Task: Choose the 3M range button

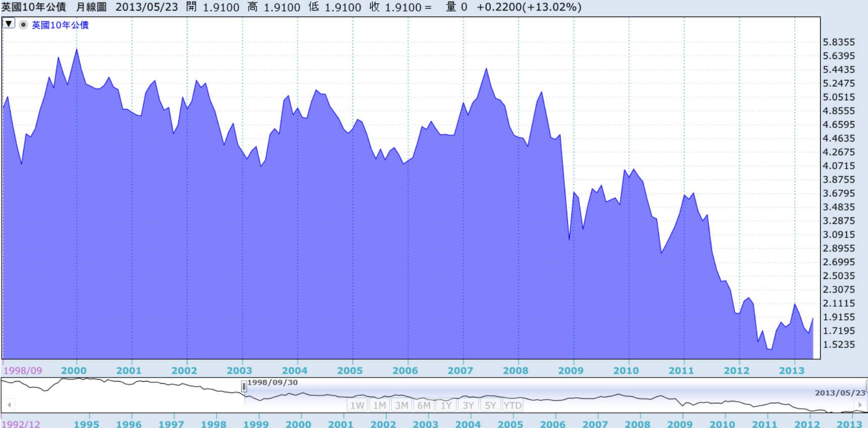Action: [402, 405]
